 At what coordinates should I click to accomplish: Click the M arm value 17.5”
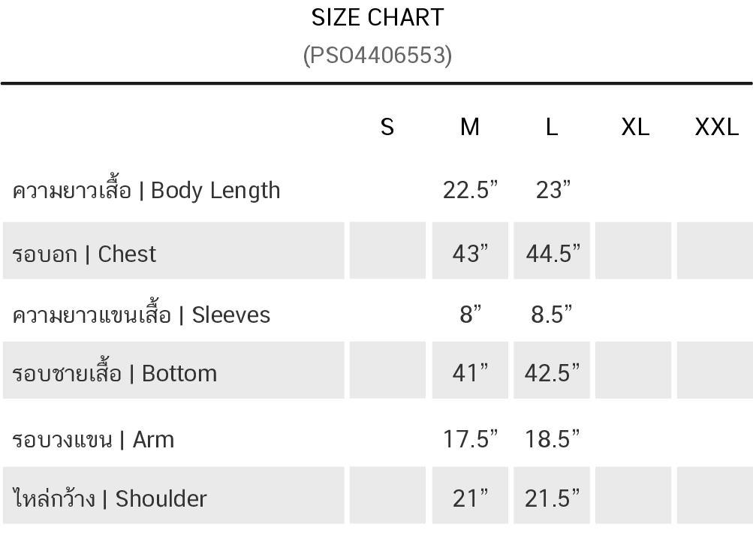point(470,439)
